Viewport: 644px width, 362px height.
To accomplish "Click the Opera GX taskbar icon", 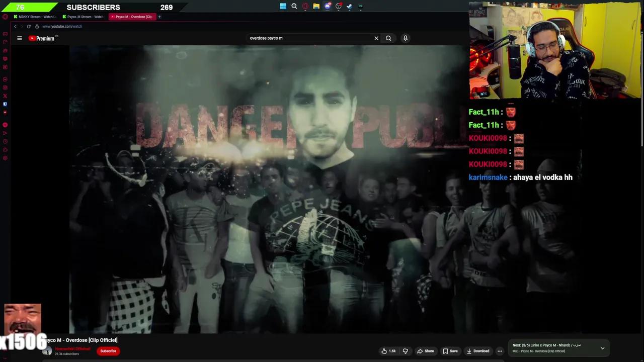I will [x=305, y=7].
